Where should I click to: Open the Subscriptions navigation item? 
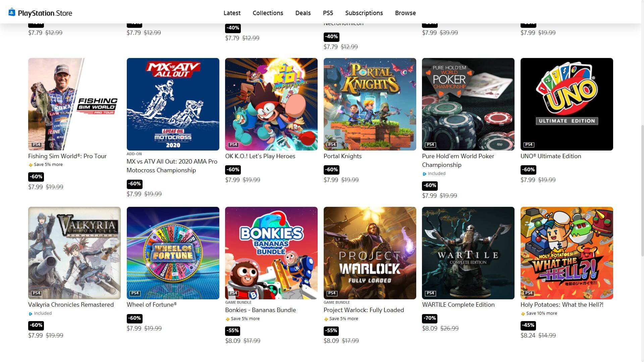pyautogui.click(x=364, y=13)
